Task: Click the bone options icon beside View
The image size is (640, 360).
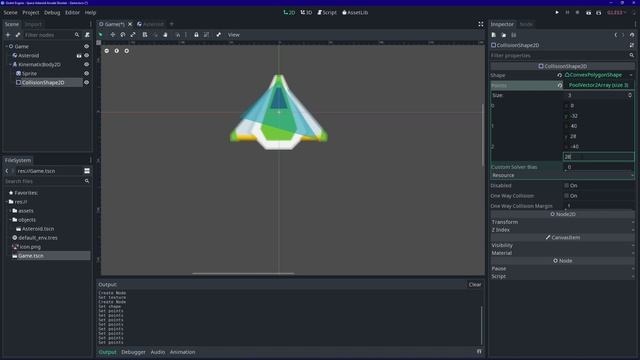Action: pos(219,35)
